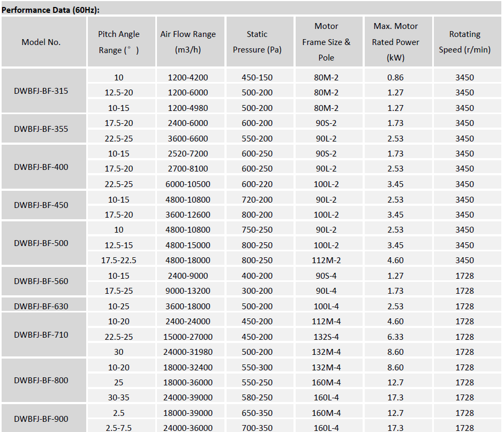504x432 pixels.
Task: Click the DWBFJ-BF-900 model cell
Action: pyautogui.click(x=41, y=419)
